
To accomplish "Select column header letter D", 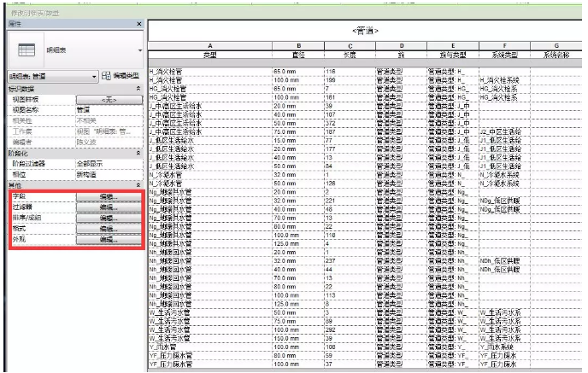I will tap(402, 46).
